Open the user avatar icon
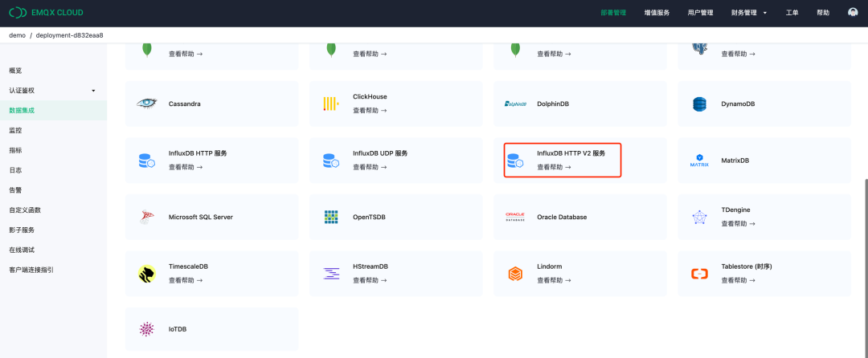868x358 pixels. (x=853, y=13)
